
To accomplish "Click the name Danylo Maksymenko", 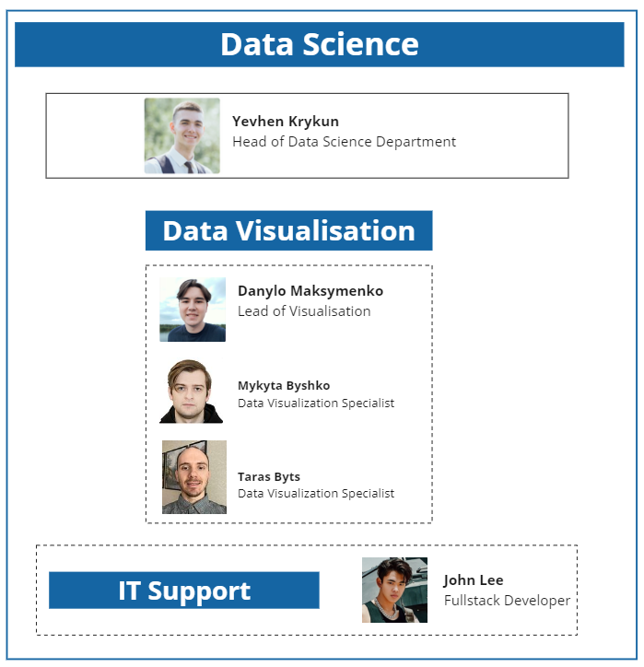I will tap(310, 291).
